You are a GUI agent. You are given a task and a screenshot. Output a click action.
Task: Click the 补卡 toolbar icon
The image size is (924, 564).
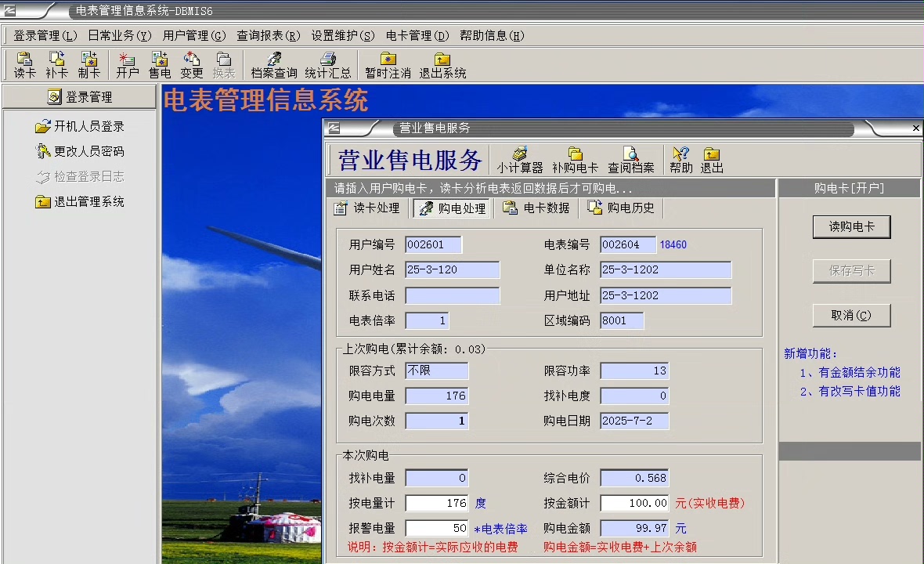click(x=56, y=65)
